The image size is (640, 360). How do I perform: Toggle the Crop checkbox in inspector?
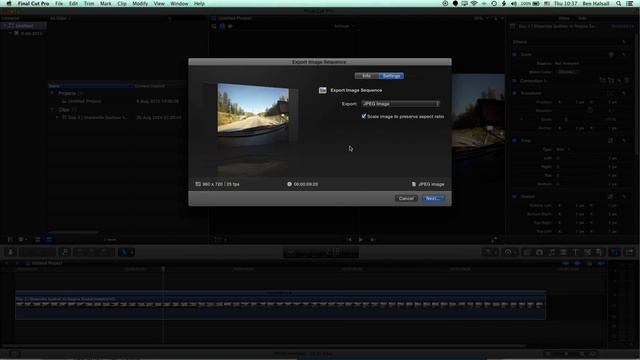click(514, 140)
